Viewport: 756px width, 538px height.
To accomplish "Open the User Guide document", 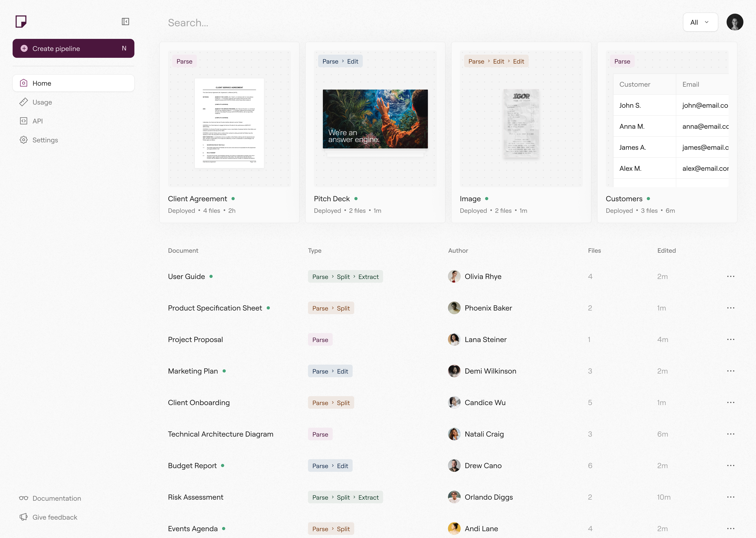I will (x=186, y=276).
